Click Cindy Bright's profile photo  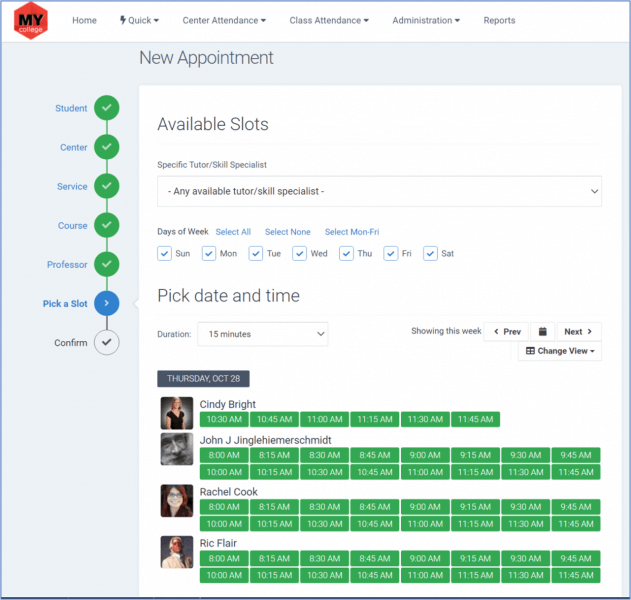click(x=177, y=413)
